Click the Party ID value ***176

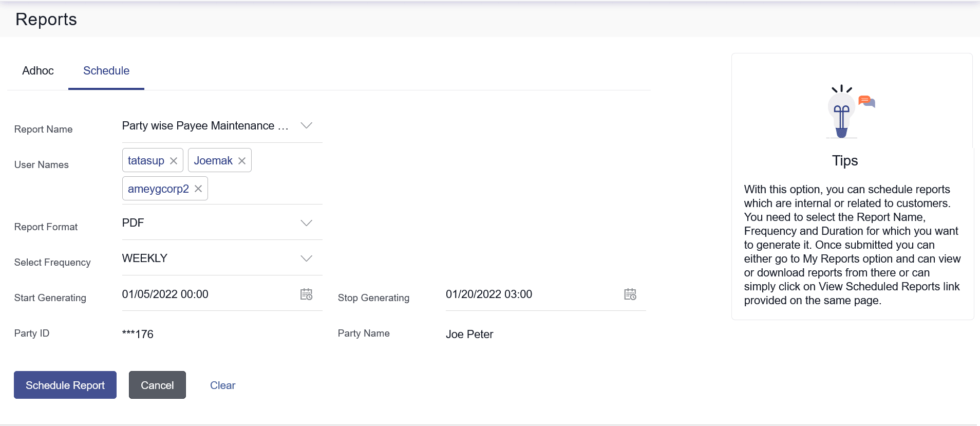pos(138,335)
